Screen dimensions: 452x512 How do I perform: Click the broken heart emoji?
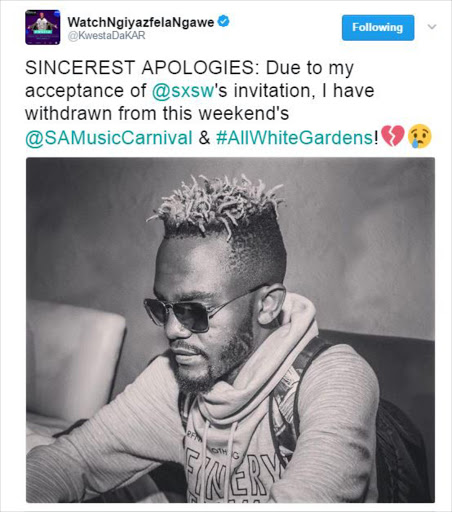(x=392, y=136)
